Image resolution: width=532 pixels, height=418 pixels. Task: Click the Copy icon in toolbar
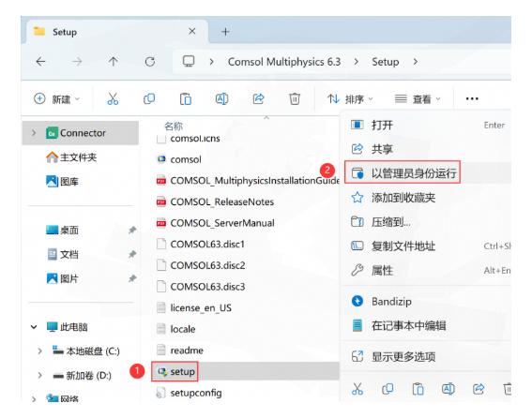[149, 98]
